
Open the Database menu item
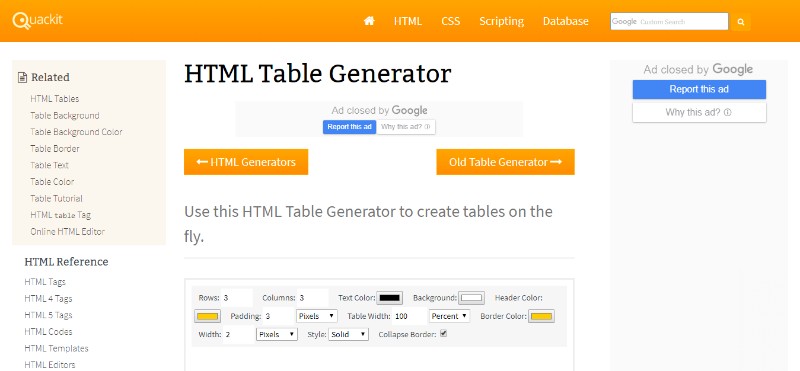[x=565, y=21]
